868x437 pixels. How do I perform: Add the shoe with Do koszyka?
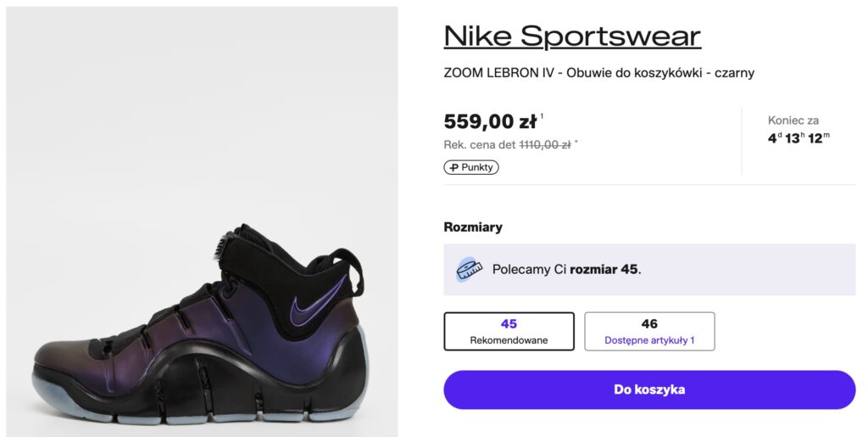[x=649, y=389]
